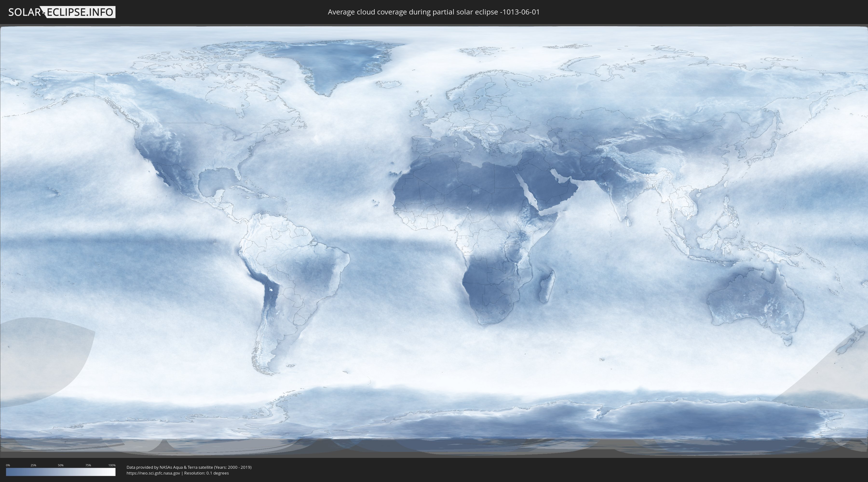Click the '25%' legend label

[x=33, y=465]
